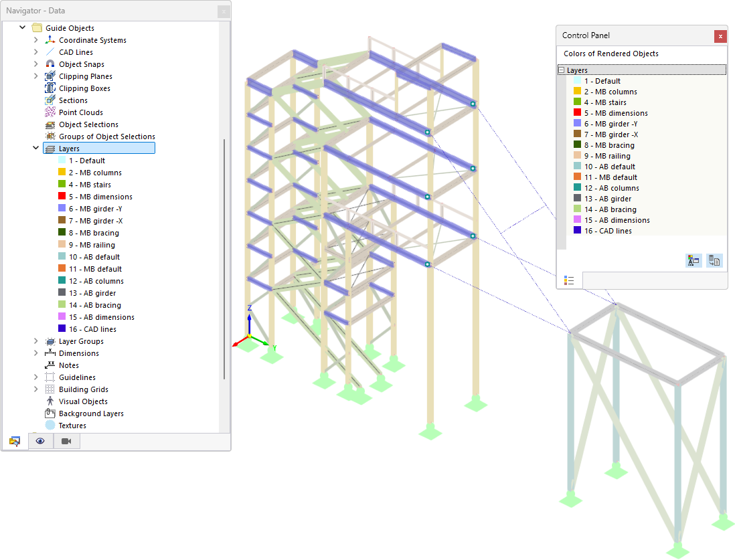Collapse the Layers section in Control Panel

coord(561,70)
